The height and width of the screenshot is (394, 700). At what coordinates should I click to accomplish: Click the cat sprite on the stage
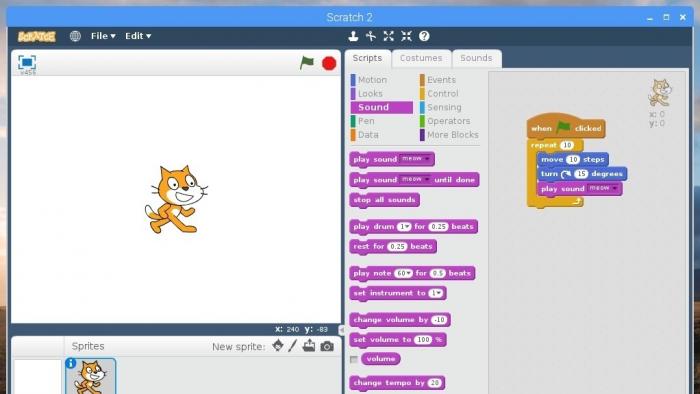point(176,199)
